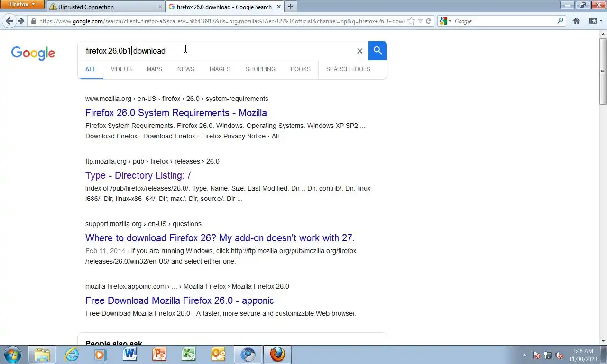This screenshot has width=607, height=364.
Task: Select the ALL results tab
Action: click(91, 69)
